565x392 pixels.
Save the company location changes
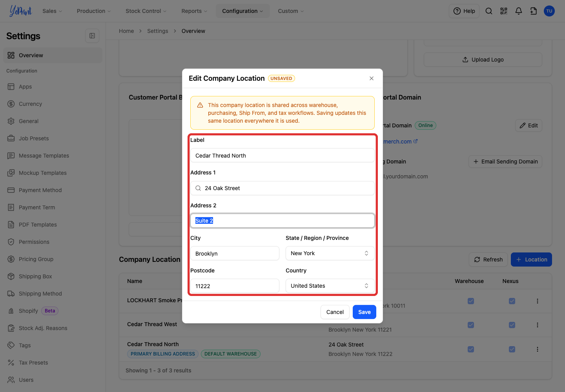pyautogui.click(x=365, y=312)
